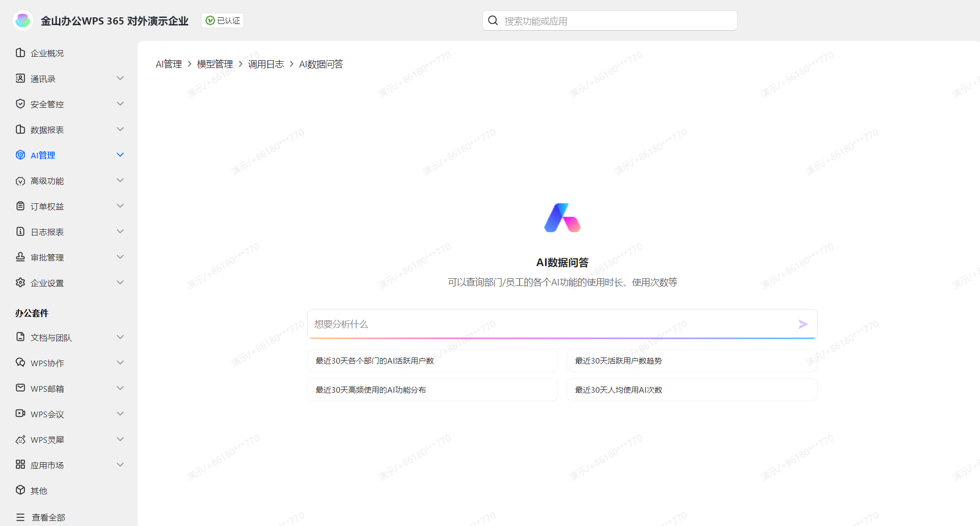Click the 通讯录 contacts icon
Viewport: 980px width, 526px height.
pyautogui.click(x=20, y=78)
